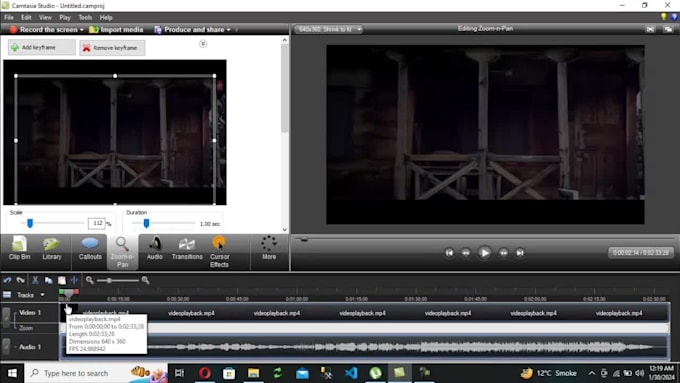This screenshot has height=383, width=680.
Task: Open the preview dimensions Shrink to fit dropdown
Action: click(329, 29)
